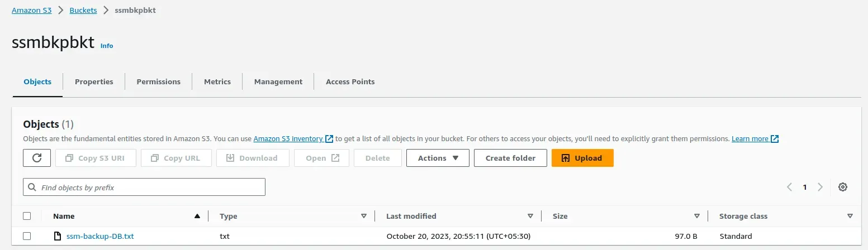Click the external link icon after Learn more
This screenshot has height=250, width=868.
[775, 139]
